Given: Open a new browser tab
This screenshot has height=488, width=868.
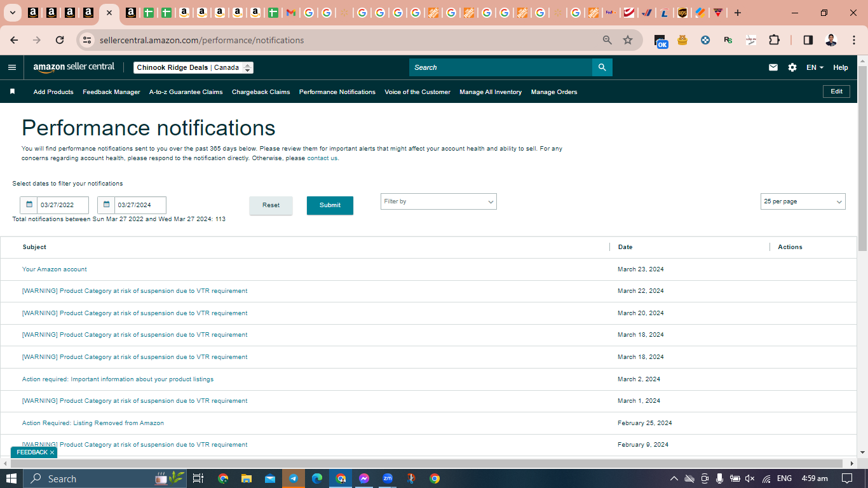Looking at the screenshot, I should click(x=738, y=13).
